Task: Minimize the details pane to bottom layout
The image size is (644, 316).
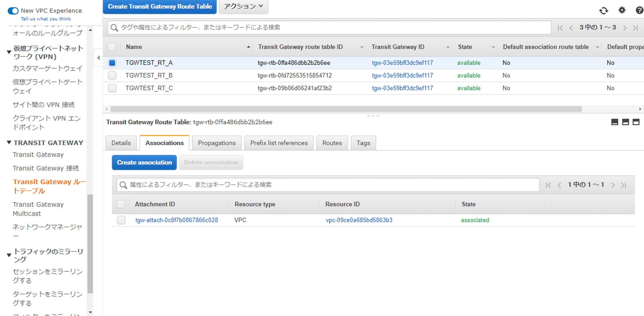Action: point(614,122)
